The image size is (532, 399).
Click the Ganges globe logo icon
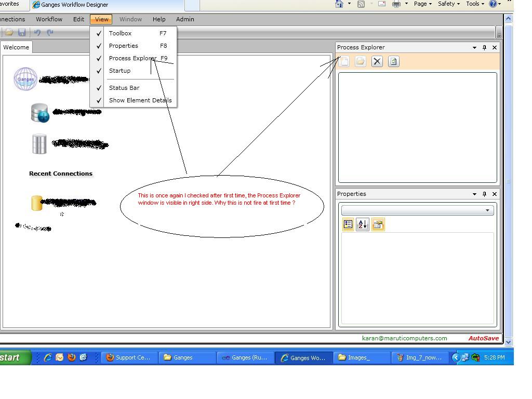tap(25, 79)
